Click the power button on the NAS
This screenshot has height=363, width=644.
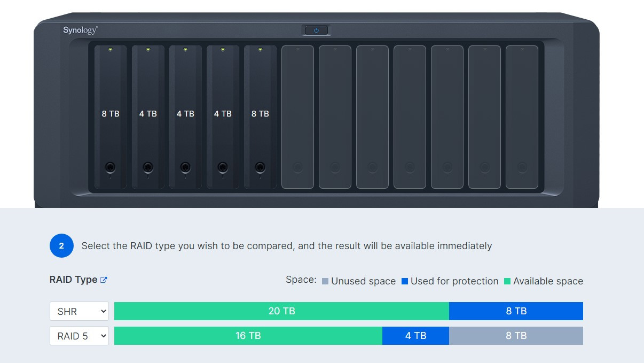point(316,30)
